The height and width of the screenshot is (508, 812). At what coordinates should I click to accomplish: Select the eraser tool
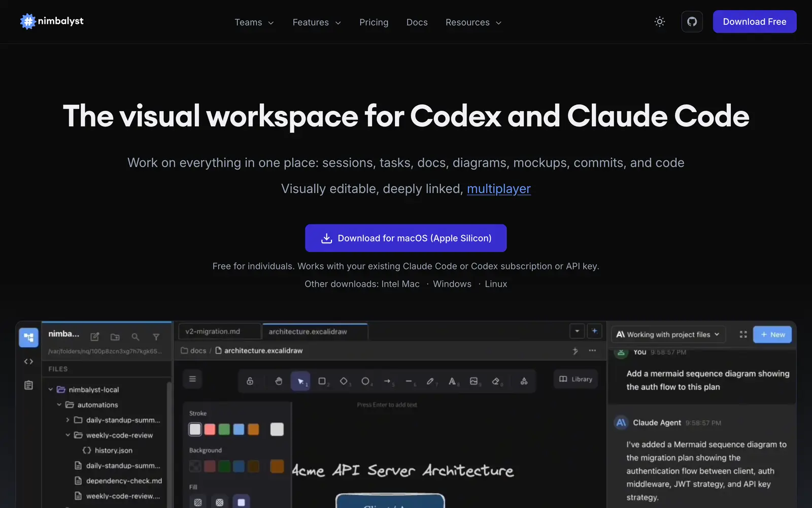tap(496, 381)
